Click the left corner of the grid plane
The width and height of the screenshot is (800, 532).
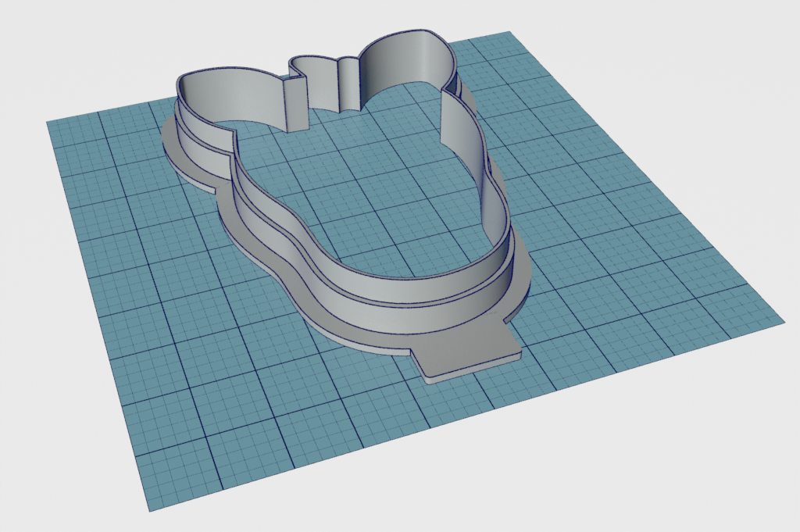48,123
